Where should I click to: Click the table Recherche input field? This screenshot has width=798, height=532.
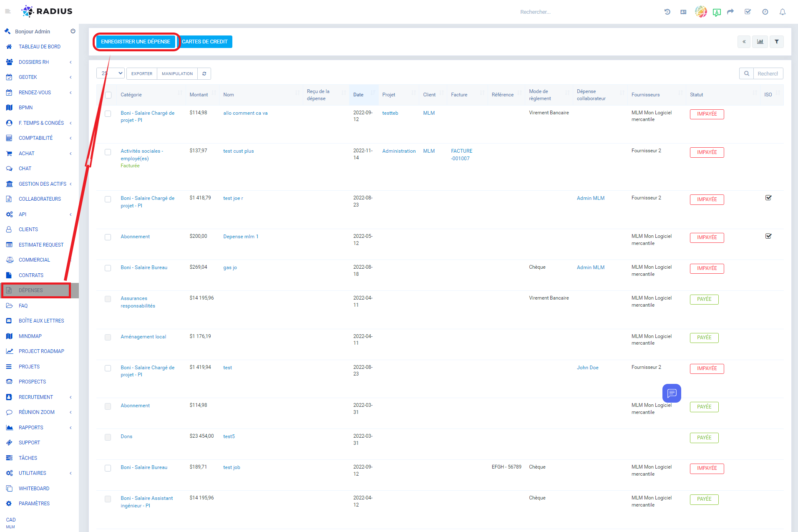pyautogui.click(x=768, y=74)
